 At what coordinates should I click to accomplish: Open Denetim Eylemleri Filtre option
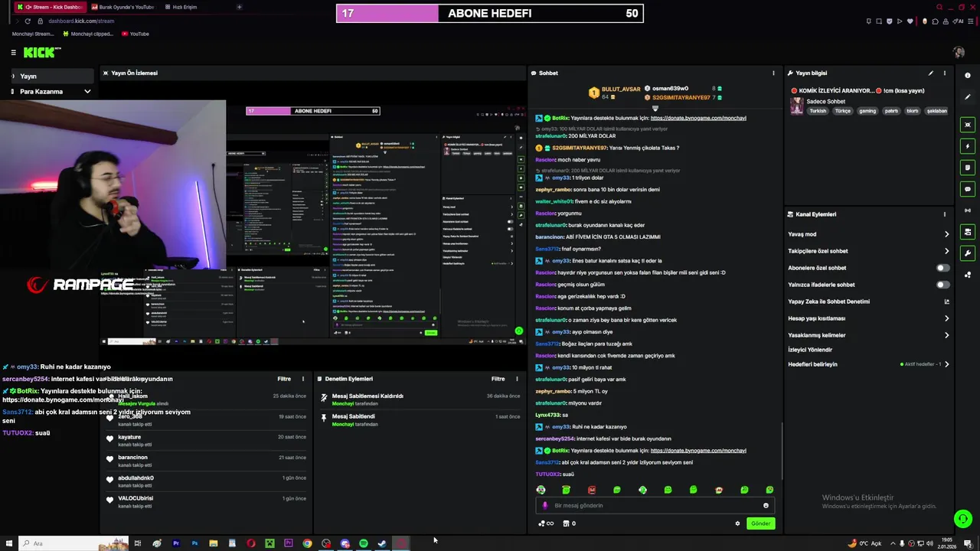click(x=498, y=379)
